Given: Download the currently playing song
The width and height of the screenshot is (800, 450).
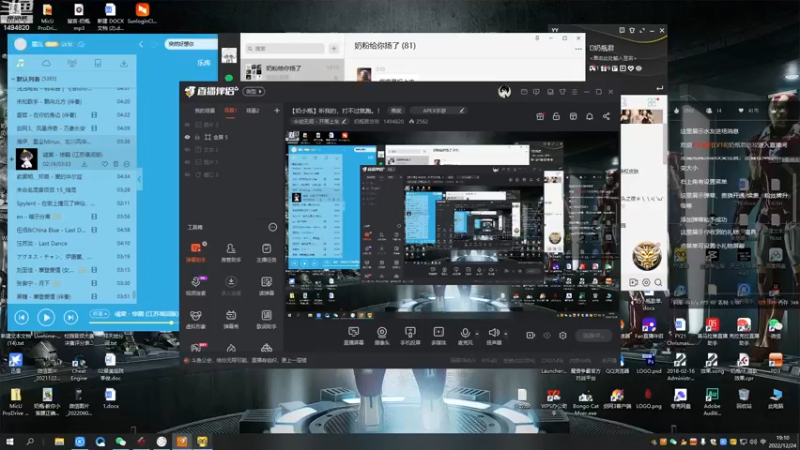Looking at the screenshot, I should pyautogui.click(x=84, y=164).
